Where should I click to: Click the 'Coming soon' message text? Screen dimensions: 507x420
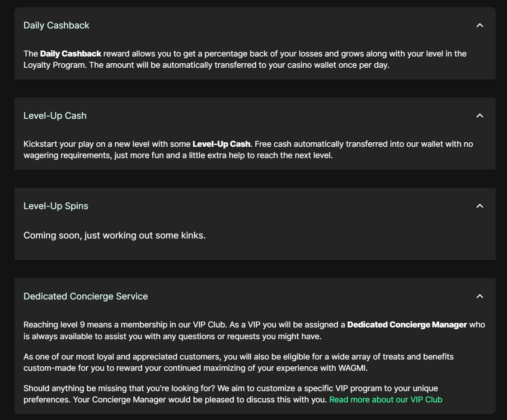click(114, 235)
